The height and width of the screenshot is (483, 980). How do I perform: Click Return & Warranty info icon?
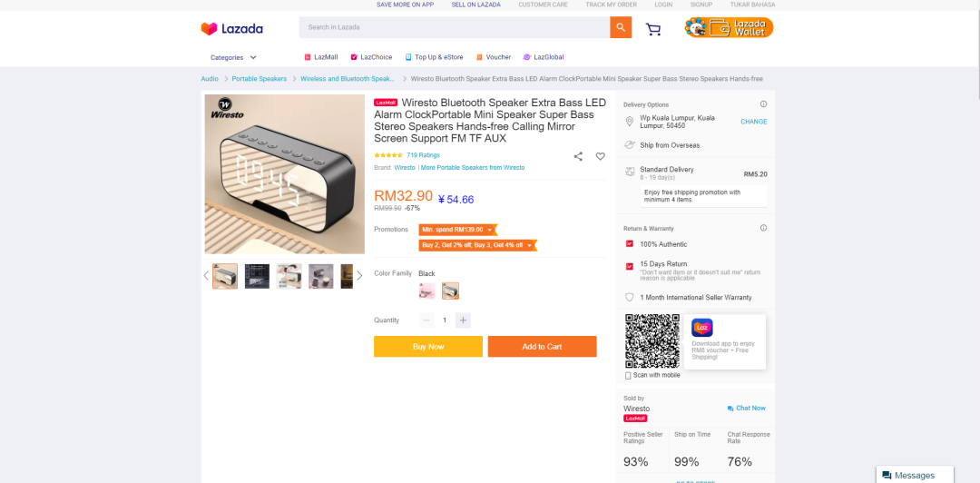(x=763, y=229)
